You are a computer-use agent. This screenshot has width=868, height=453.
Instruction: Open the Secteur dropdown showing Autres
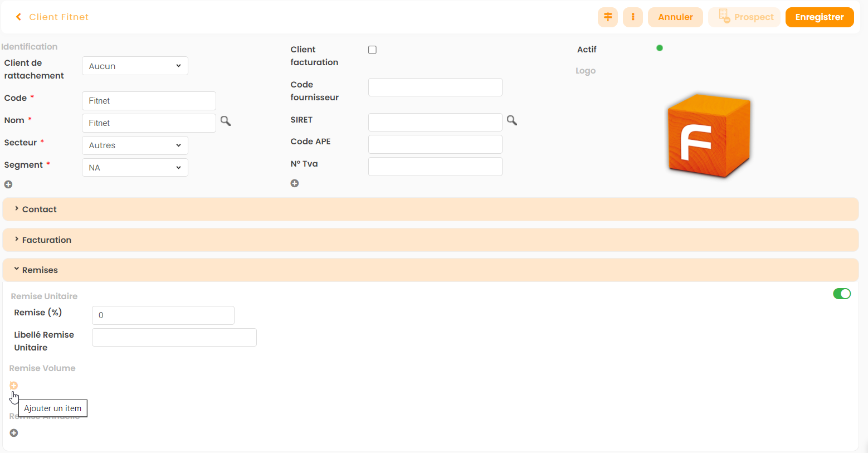click(135, 145)
